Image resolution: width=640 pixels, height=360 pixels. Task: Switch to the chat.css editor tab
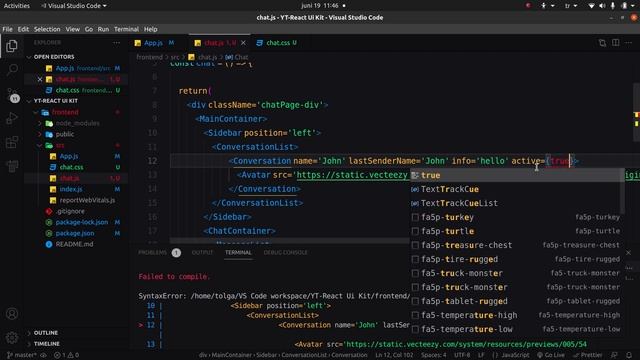point(278,43)
